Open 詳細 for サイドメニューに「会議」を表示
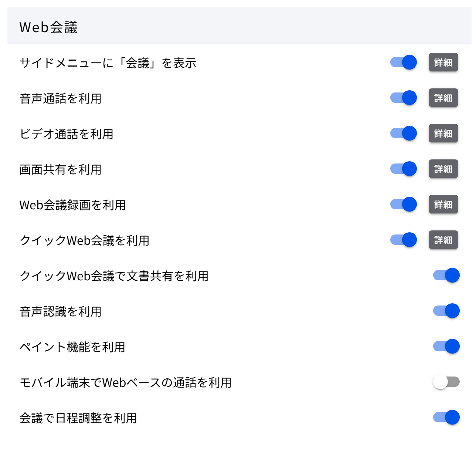This screenshot has height=449, width=476. pos(443,62)
